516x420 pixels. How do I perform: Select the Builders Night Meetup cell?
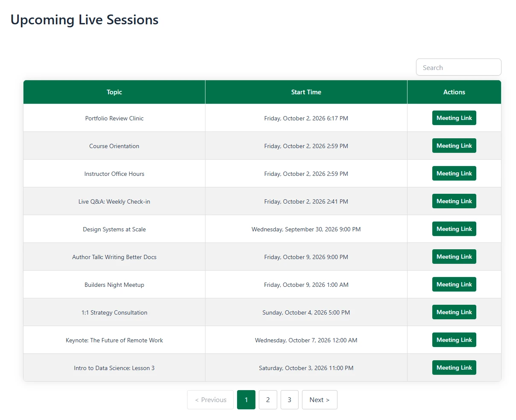114,285
